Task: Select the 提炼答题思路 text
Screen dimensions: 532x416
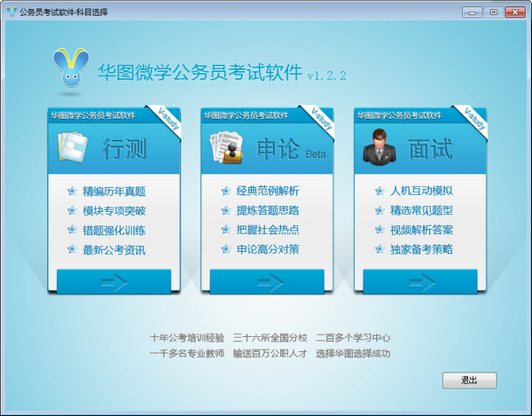Action: (x=268, y=210)
